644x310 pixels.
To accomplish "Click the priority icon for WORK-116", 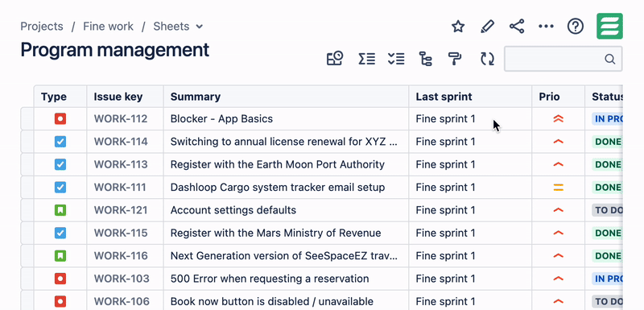I will click(558, 256).
